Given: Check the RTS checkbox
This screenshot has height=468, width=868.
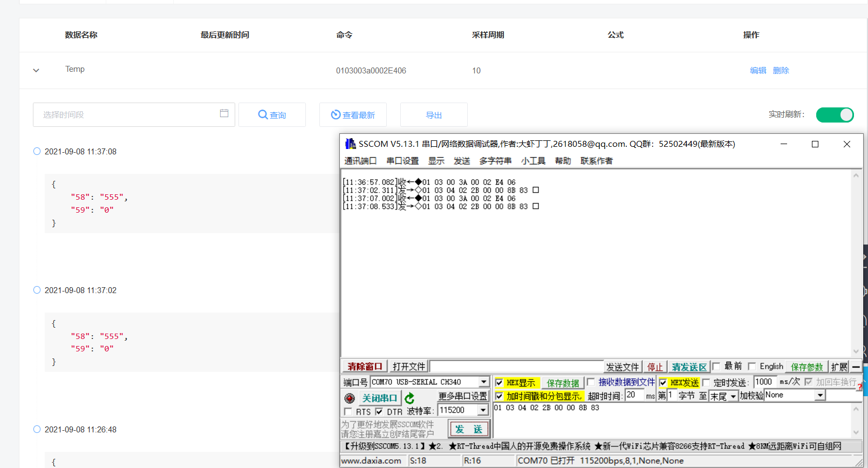Looking at the screenshot, I should 348,412.
